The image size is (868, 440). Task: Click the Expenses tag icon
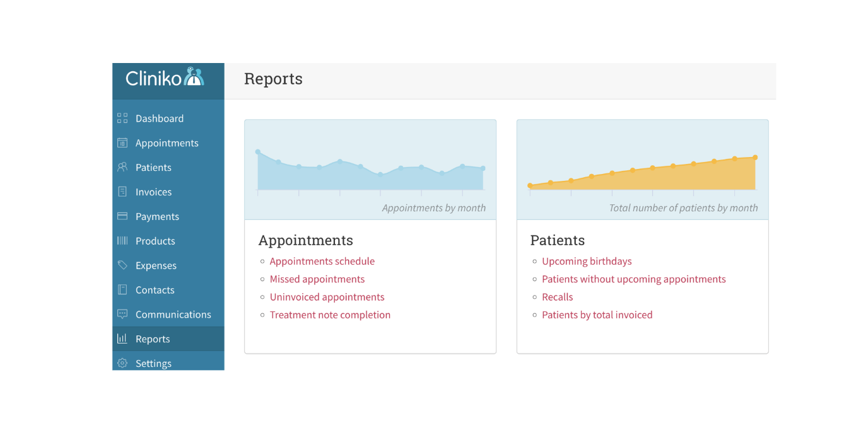(x=122, y=265)
